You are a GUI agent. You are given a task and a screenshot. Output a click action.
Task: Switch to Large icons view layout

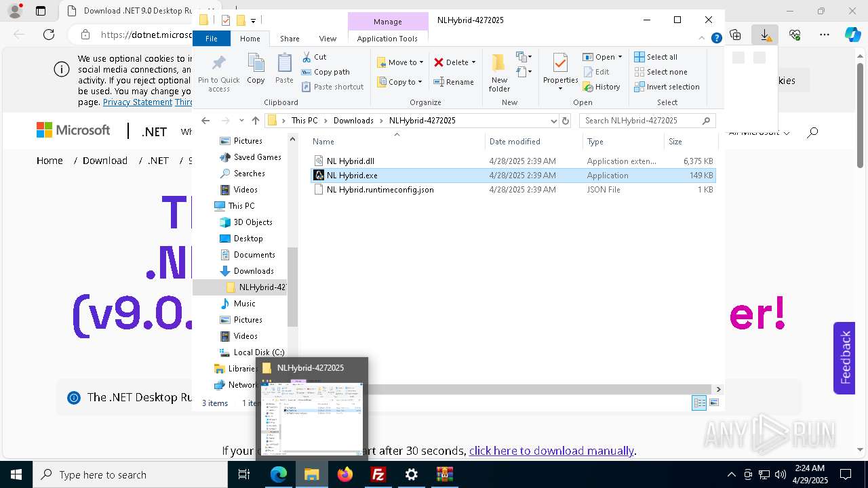[713, 403]
